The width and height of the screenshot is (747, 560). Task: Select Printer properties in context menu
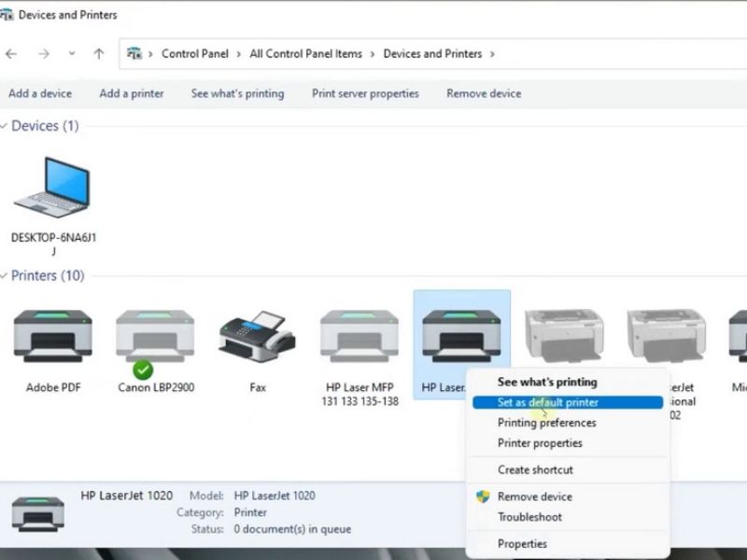click(x=540, y=443)
